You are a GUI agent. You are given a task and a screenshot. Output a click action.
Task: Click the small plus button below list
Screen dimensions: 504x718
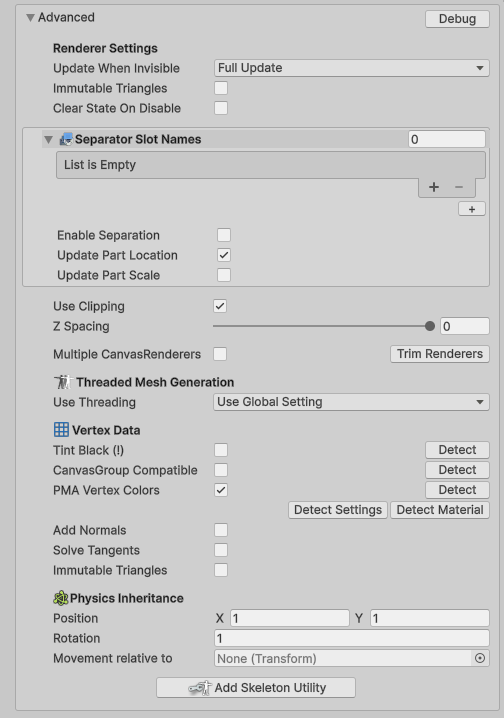[471, 209]
